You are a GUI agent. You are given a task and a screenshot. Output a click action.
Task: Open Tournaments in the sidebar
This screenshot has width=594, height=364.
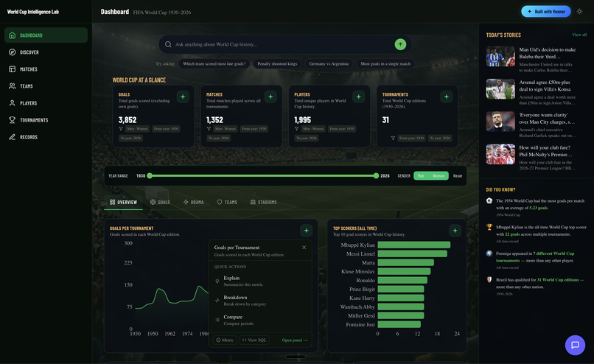pos(46,120)
